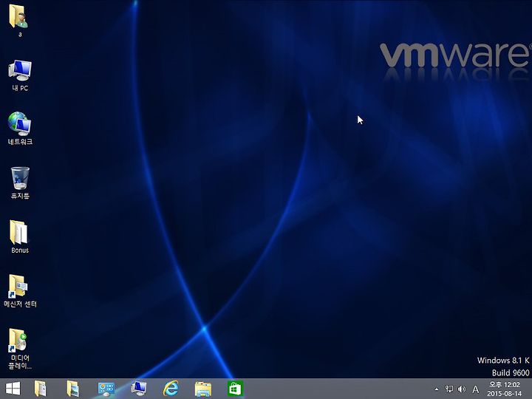Viewport: 532px width, 399px height.
Task: Select the 휴지통 recycle bin icon
Action: point(20,183)
